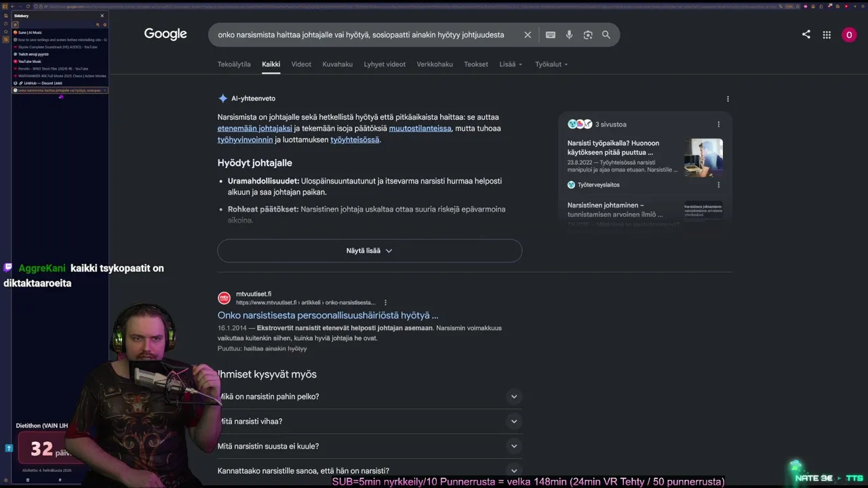
Task: Share the search results page
Action: click(x=806, y=35)
